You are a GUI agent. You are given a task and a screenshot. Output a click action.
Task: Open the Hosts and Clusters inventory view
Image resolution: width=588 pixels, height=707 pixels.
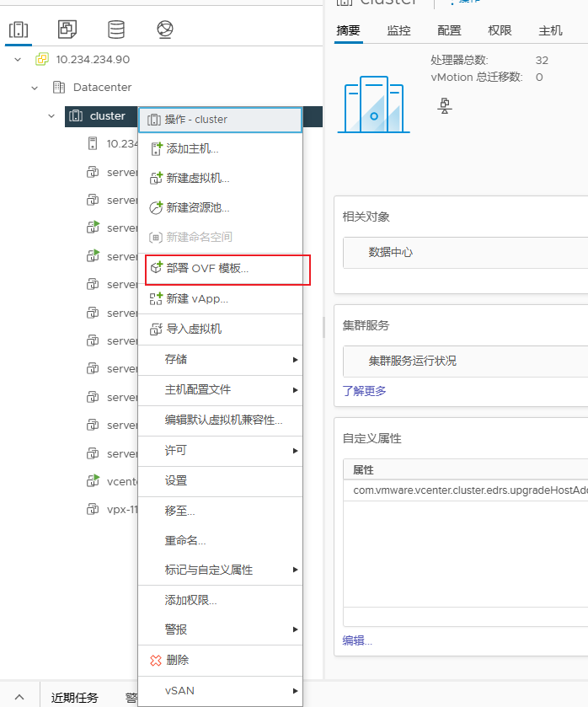(18, 30)
